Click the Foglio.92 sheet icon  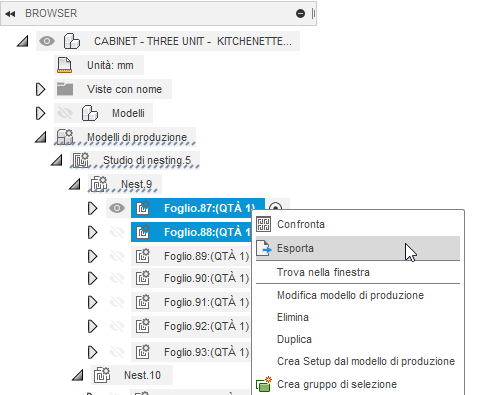[143, 326]
